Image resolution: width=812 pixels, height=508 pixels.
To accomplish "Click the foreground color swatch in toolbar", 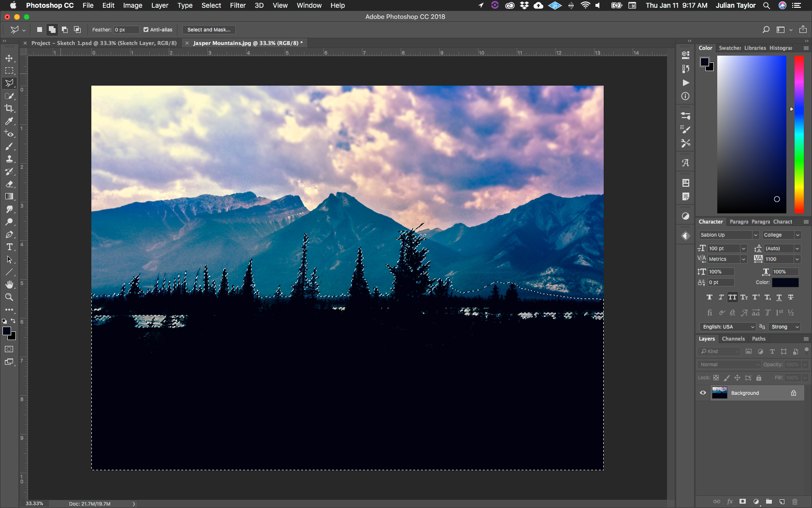I will [x=7, y=331].
